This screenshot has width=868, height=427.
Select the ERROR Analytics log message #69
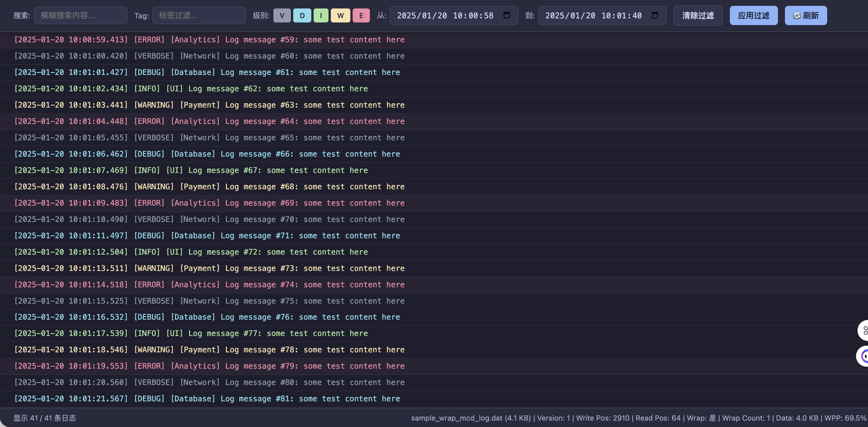point(434,203)
